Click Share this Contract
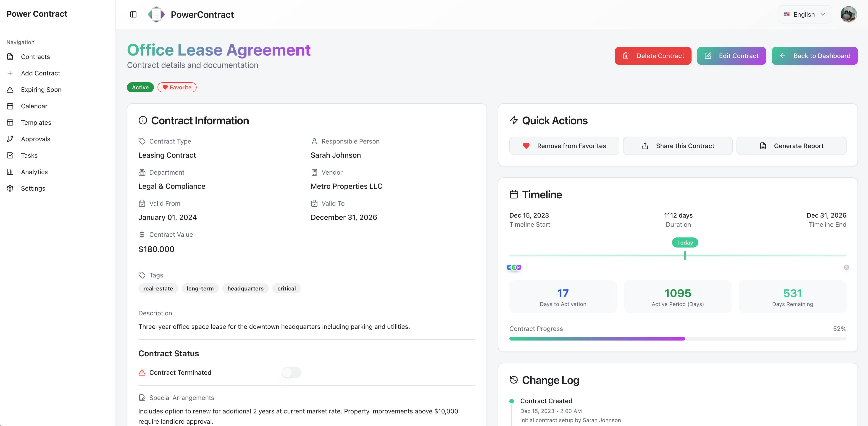Screen dimensions: 868x426 [678, 146]
